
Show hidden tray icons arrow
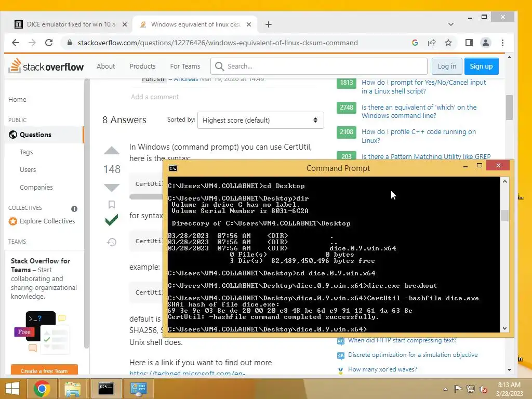click(445, 389)
